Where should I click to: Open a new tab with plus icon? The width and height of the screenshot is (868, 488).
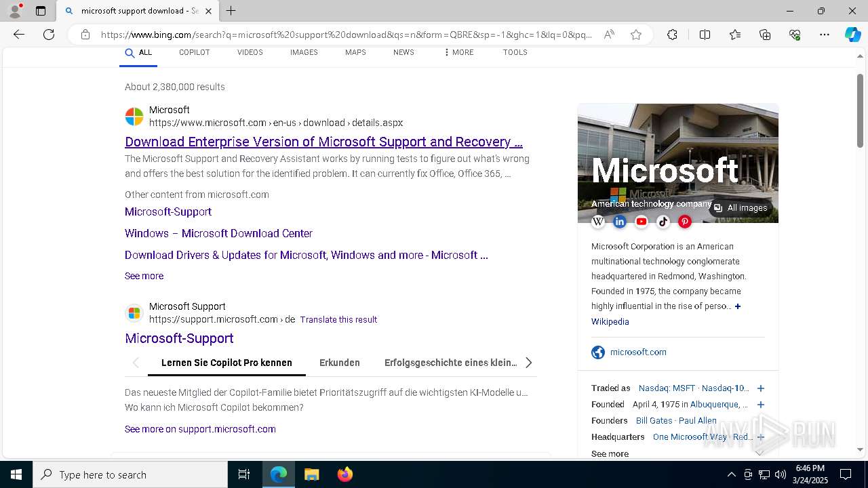231,11
